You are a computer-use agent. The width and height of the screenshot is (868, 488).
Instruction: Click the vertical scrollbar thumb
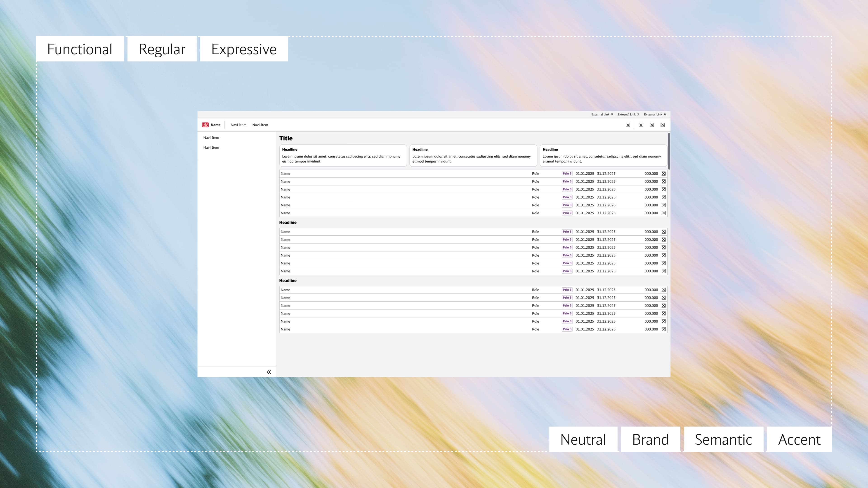pos(669,151)
